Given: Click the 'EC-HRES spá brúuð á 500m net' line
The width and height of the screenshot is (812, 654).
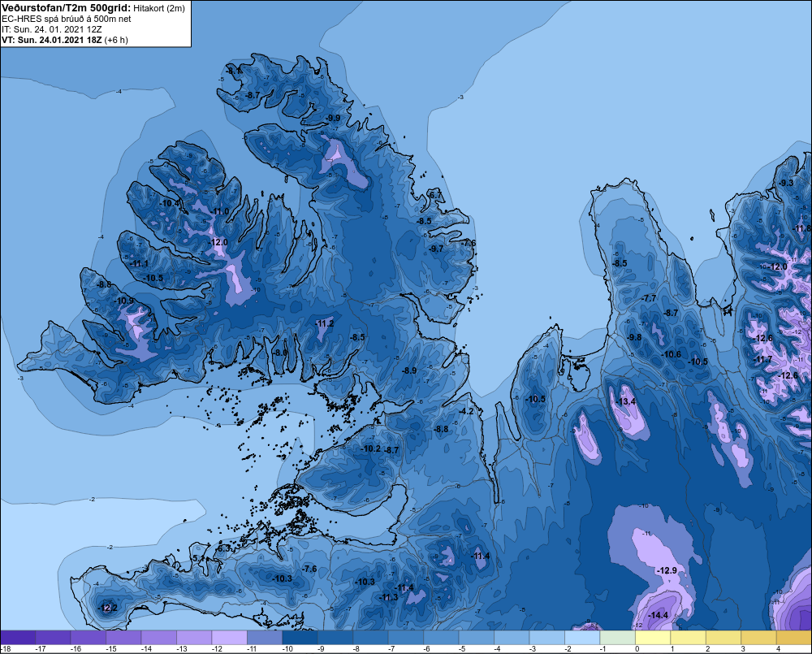Looking at the screenshot, I should pos(67,19).
